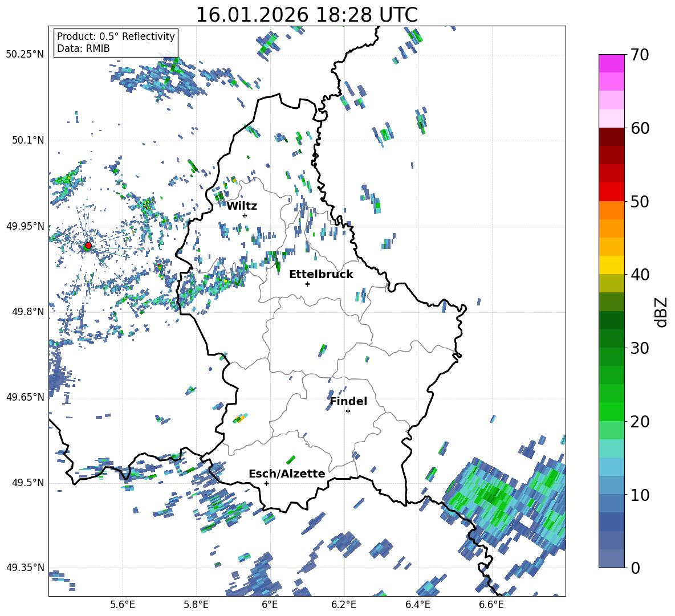The height and width of the screenshot is (616, 675).
Task: Click the Esch/Alzette city label
Action: click(x=287, y=474)
